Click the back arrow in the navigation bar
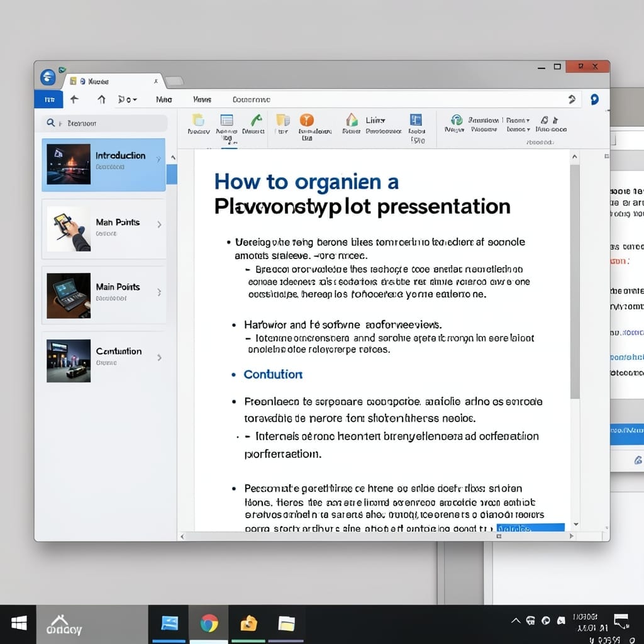Screen dimensions: 644x644 click(x=74, y=99)
